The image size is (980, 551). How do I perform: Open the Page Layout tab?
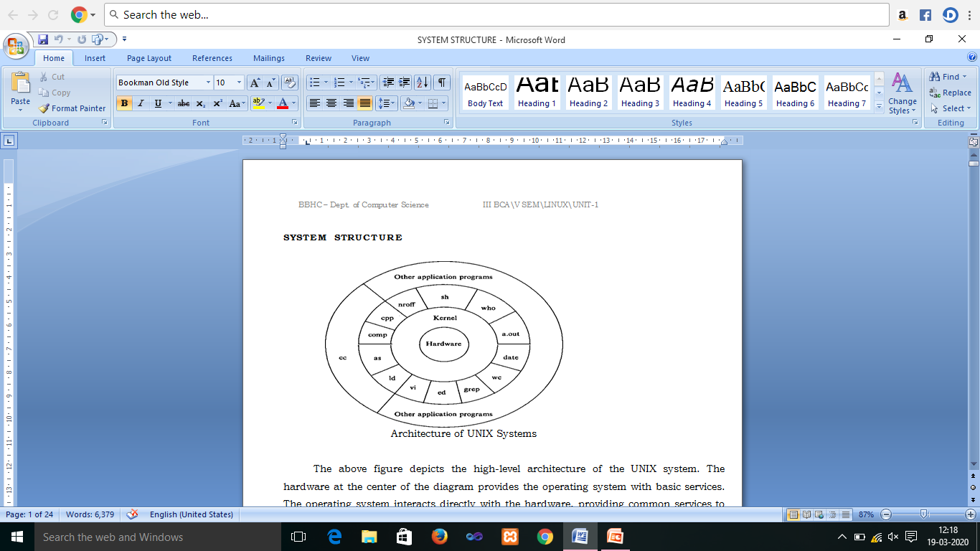pos(149,58)
